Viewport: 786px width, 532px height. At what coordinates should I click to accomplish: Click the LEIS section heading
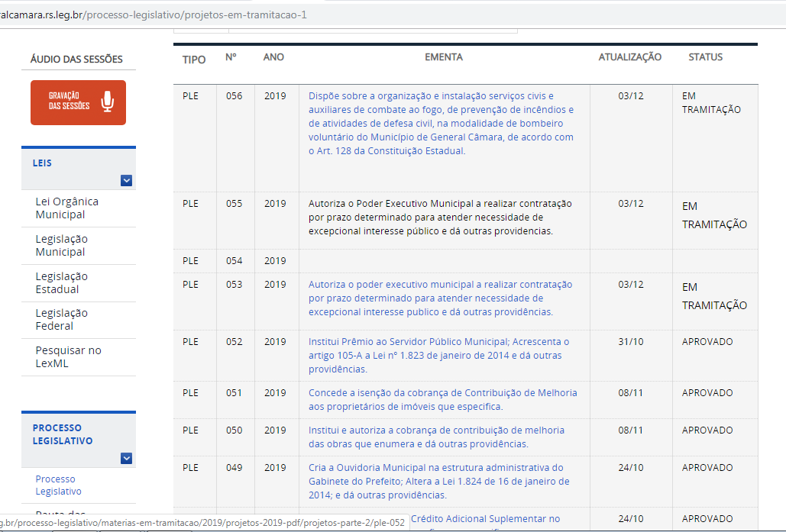click(x=43, y=163)
